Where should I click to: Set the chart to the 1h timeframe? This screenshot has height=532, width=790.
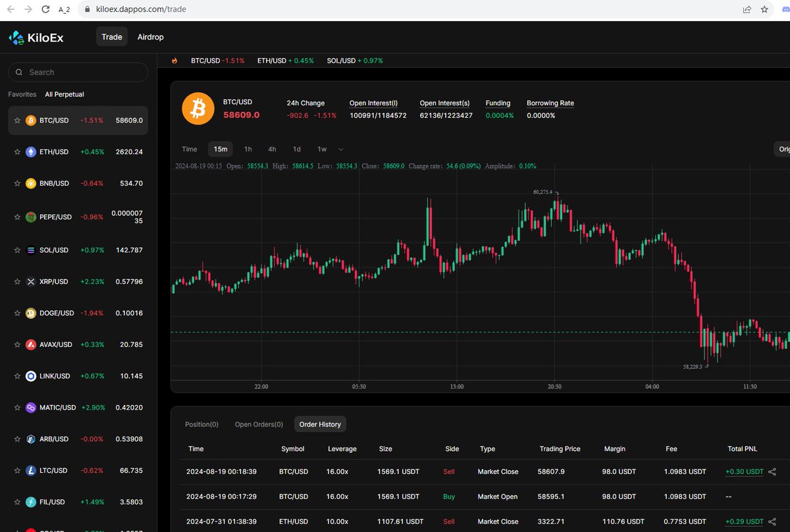click(248, 149)
